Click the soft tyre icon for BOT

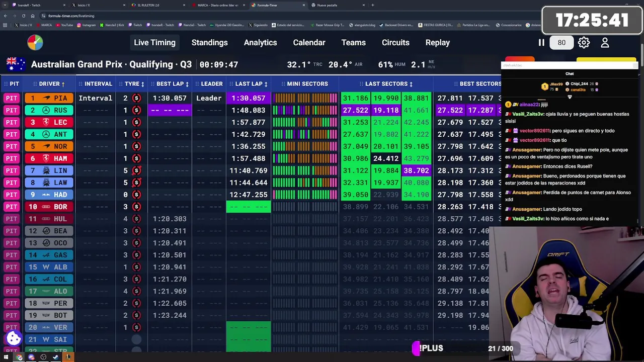pyautogui.click(x=136, y=315)
